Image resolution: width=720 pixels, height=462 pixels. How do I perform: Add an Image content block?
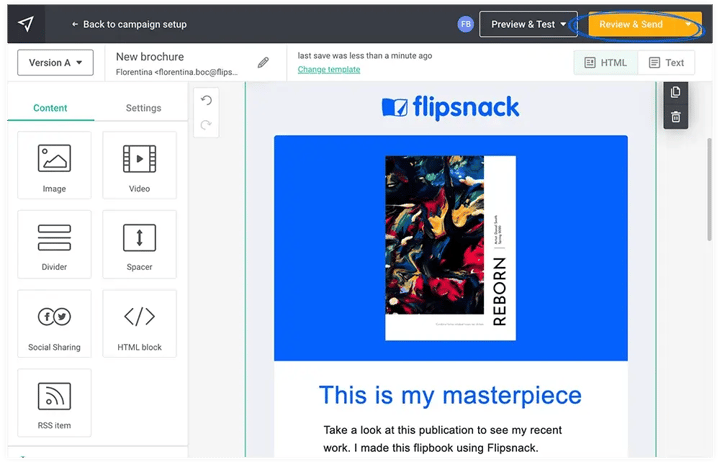click(x=54, y=165)
